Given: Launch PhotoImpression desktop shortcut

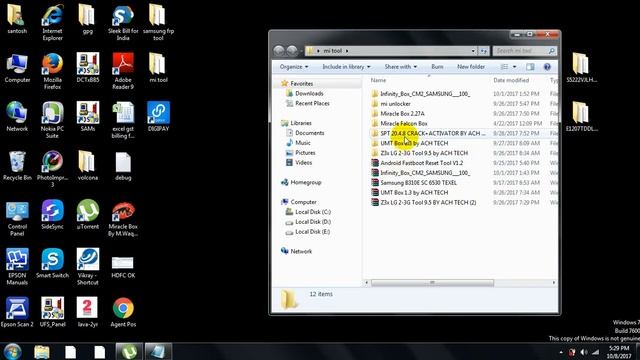Looking at the screenshot, I should (x=52, y=169).
